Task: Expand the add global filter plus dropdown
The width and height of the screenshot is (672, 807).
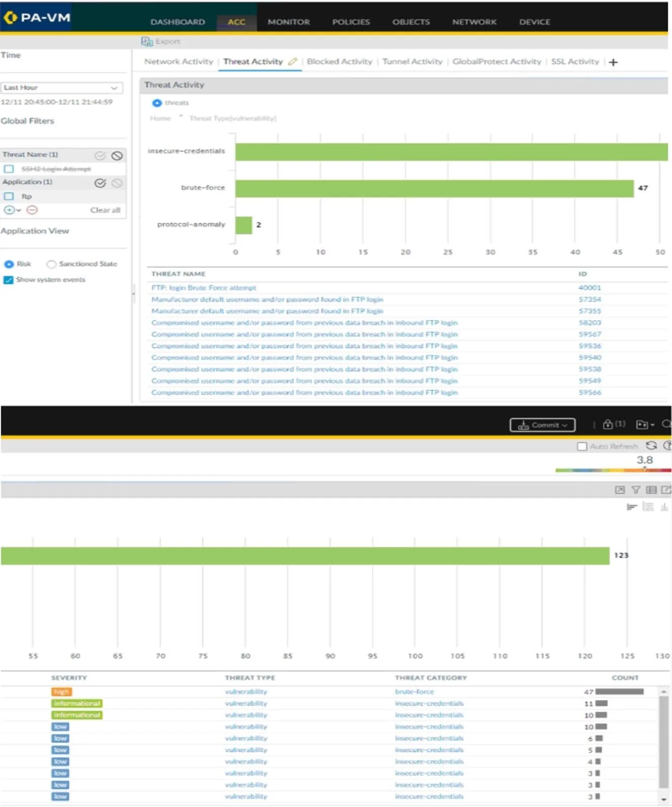Action: pyautogui.click(x=12, y=210)
